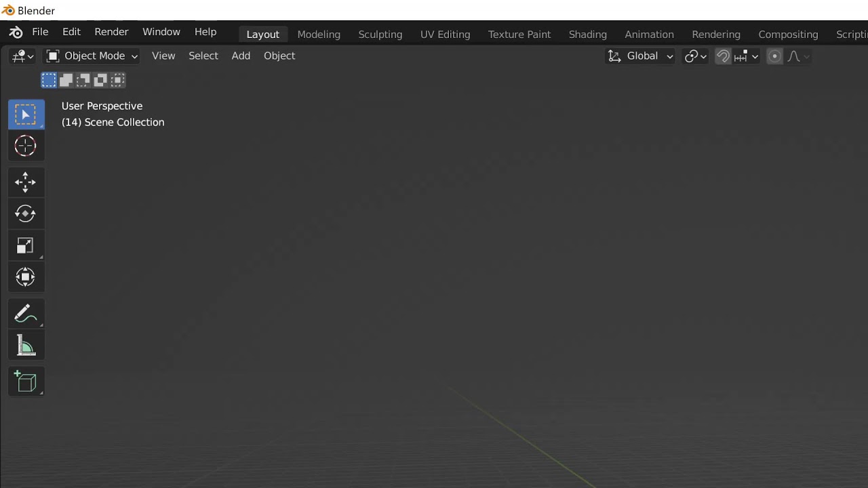Set selection mode to new selection
The width and height of the screenshot is (868, 488).
click(49, 81)
